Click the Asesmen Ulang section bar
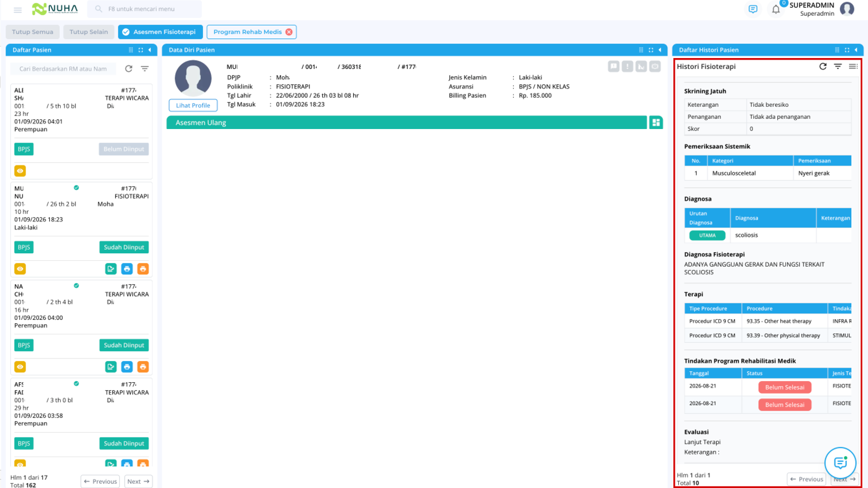This screenshot has width=868, height=488. tap(407, 123)
